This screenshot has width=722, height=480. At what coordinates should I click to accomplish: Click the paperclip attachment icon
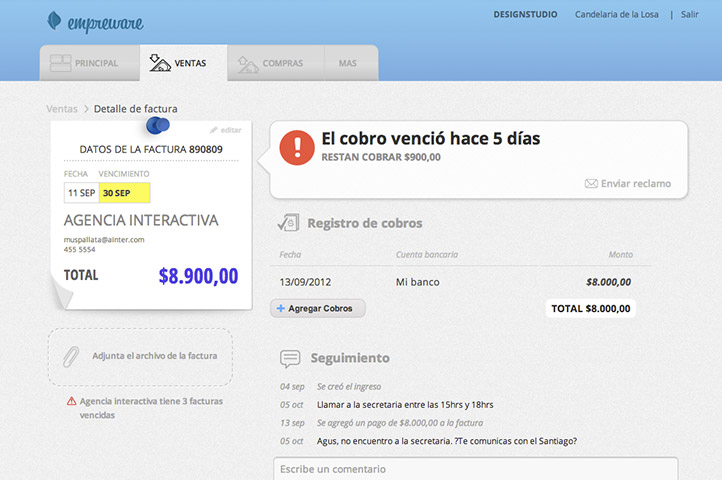(71, 357)
